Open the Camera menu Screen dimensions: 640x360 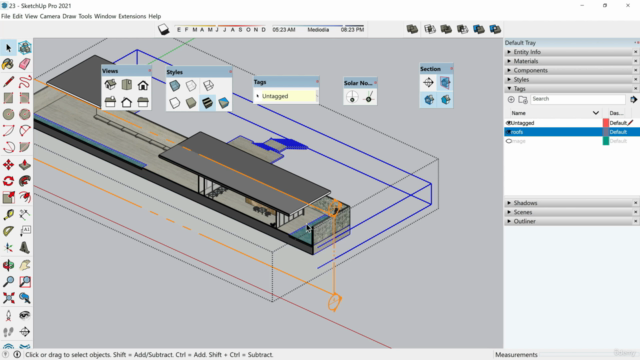tap(50, 16)
